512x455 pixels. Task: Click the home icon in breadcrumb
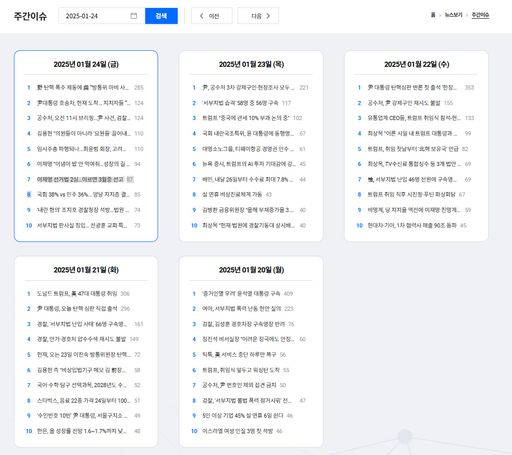point(433,15)
